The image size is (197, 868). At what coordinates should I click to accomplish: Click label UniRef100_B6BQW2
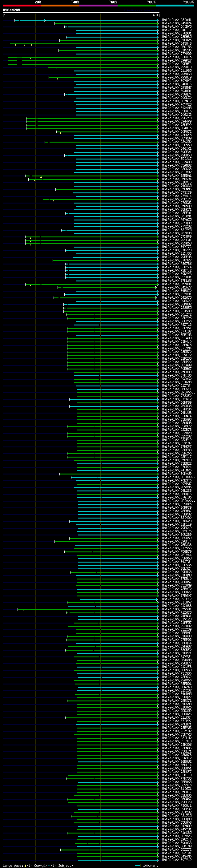tap(177, 762)
